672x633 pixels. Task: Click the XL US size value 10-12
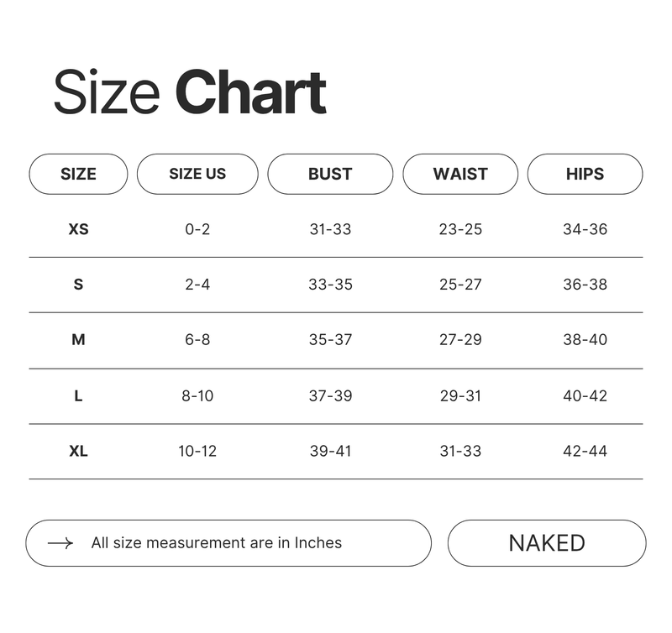[197, 451]
